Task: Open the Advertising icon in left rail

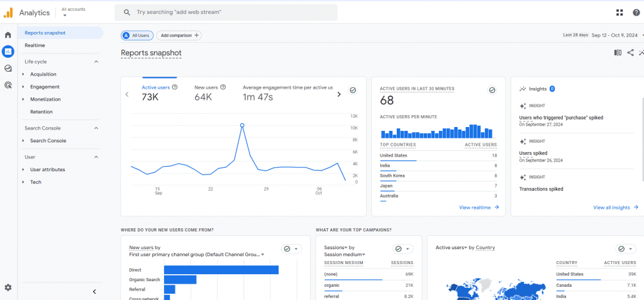Action: click(8, 85)
